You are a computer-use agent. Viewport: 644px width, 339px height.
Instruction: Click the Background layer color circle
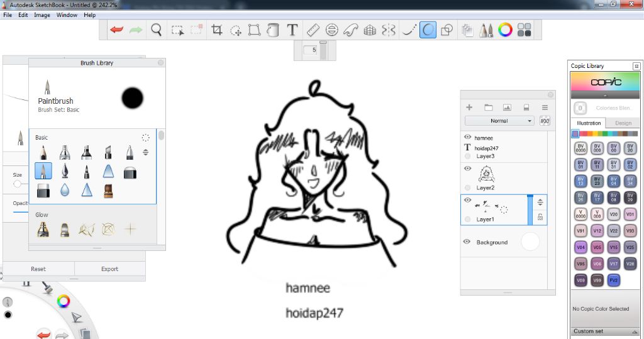pyautogui.click(x=530, y=242)
